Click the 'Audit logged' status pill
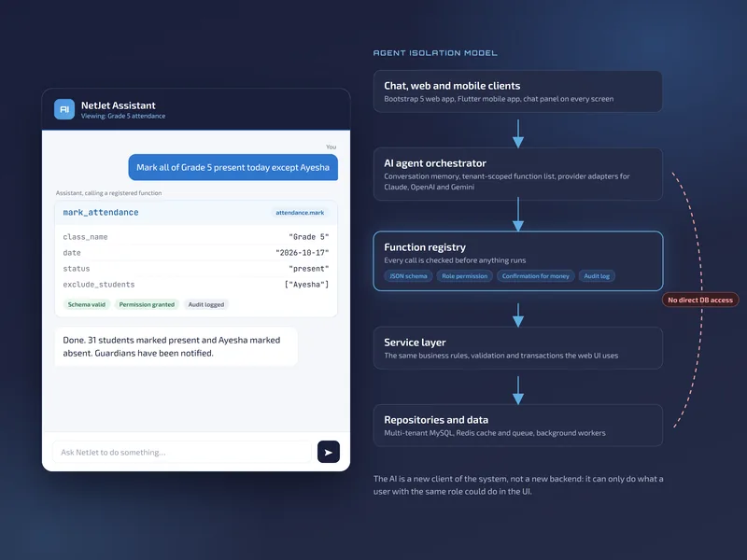The width and height of the screenshot is (747, 560). [x=205, y=304]
